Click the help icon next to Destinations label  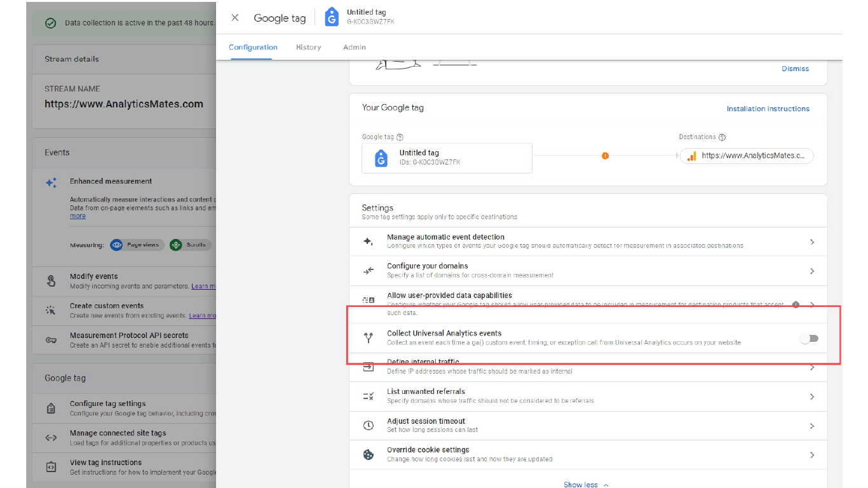point(722,137)
